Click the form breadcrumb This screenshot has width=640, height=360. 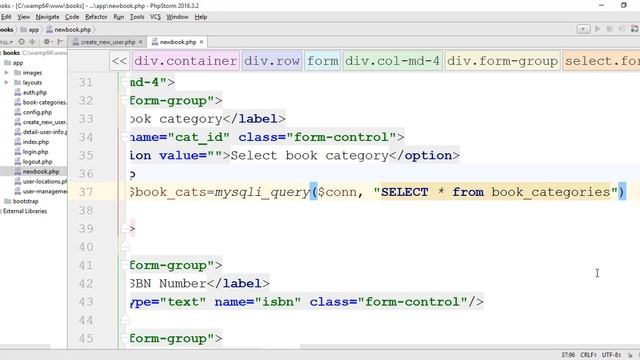(322, 61)
